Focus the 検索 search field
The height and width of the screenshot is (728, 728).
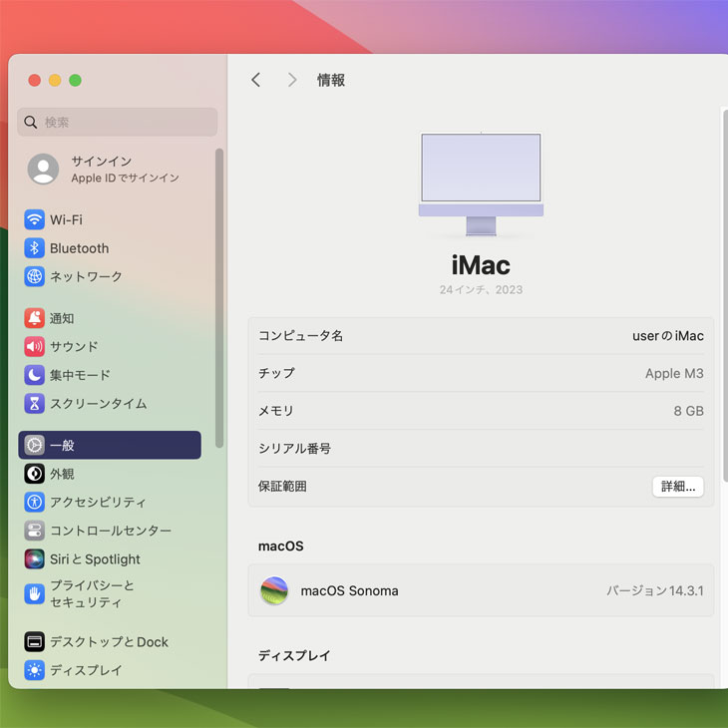click(118, 122)
